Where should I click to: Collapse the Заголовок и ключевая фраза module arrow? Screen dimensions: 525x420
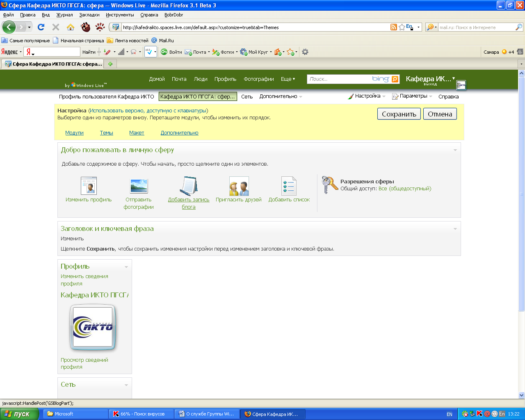pos(455,229)
